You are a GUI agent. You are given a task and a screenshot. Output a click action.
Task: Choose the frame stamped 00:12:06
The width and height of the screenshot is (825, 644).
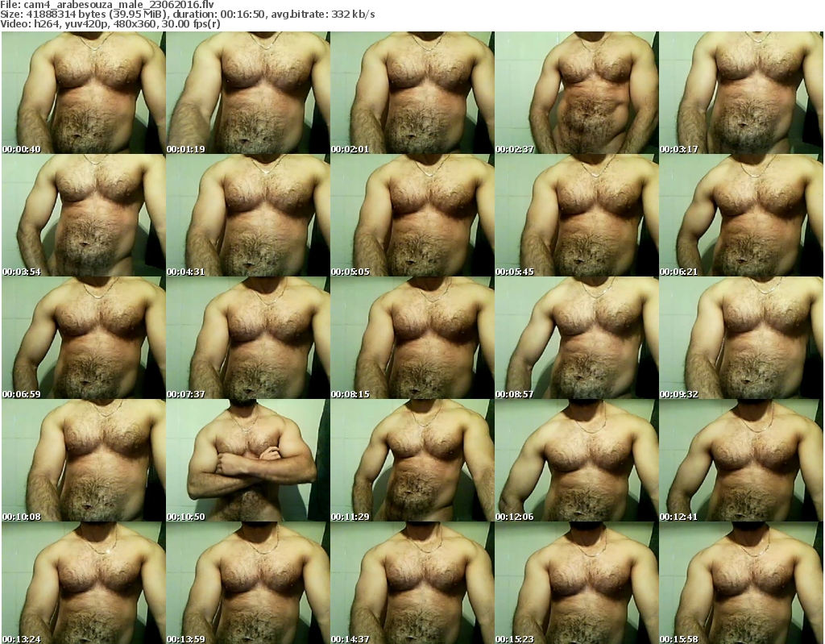point(576,460)
